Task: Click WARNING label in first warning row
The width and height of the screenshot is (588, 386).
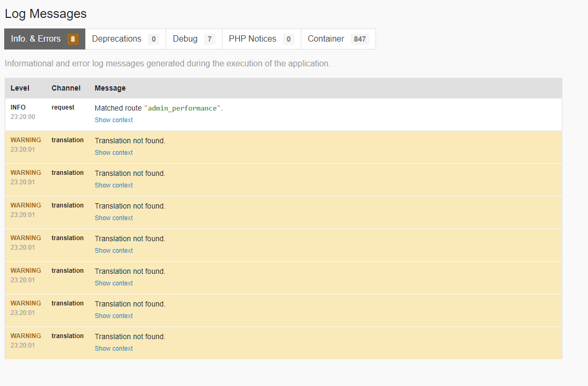Action: point(26,140)
